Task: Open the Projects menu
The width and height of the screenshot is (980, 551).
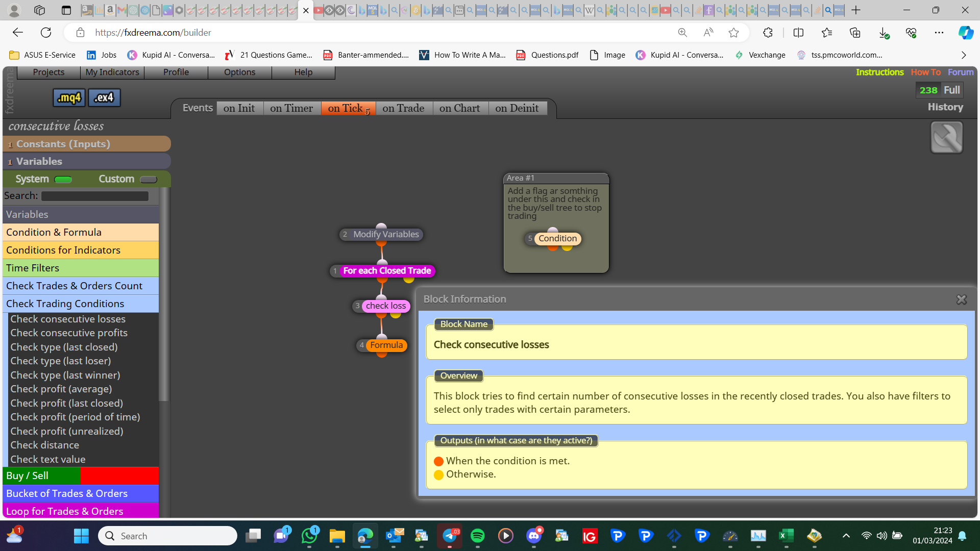Action: 48,72
